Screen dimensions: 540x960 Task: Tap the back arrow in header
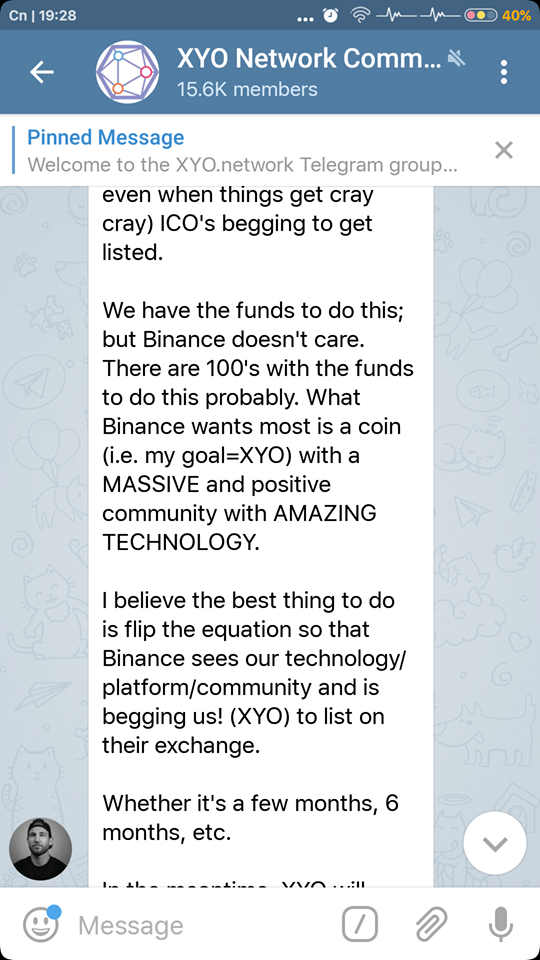(42, 72)
